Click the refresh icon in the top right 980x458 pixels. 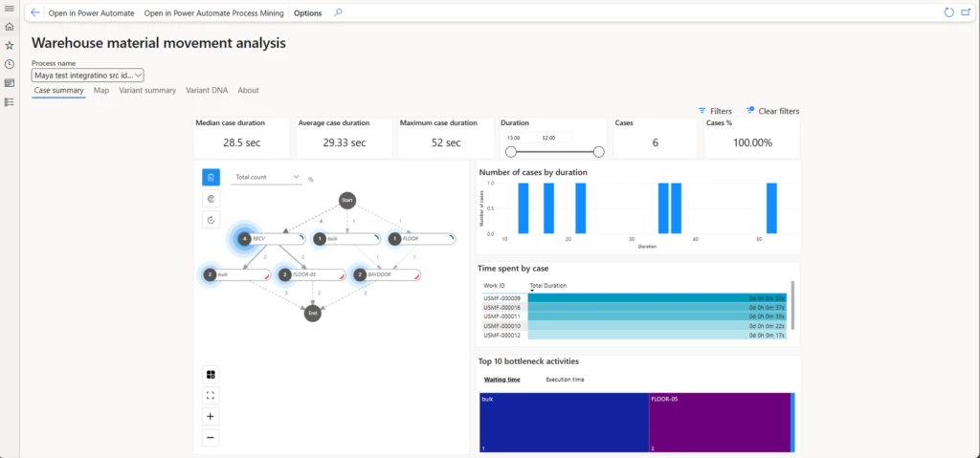click(x=948, y=13)
